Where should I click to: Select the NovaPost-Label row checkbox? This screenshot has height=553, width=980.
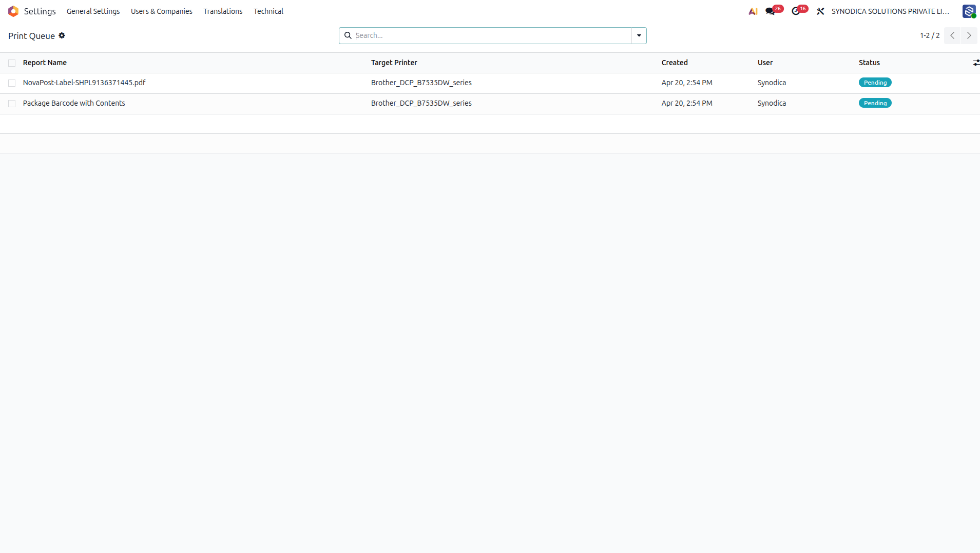pyautogui.click(x=12, y=83)
